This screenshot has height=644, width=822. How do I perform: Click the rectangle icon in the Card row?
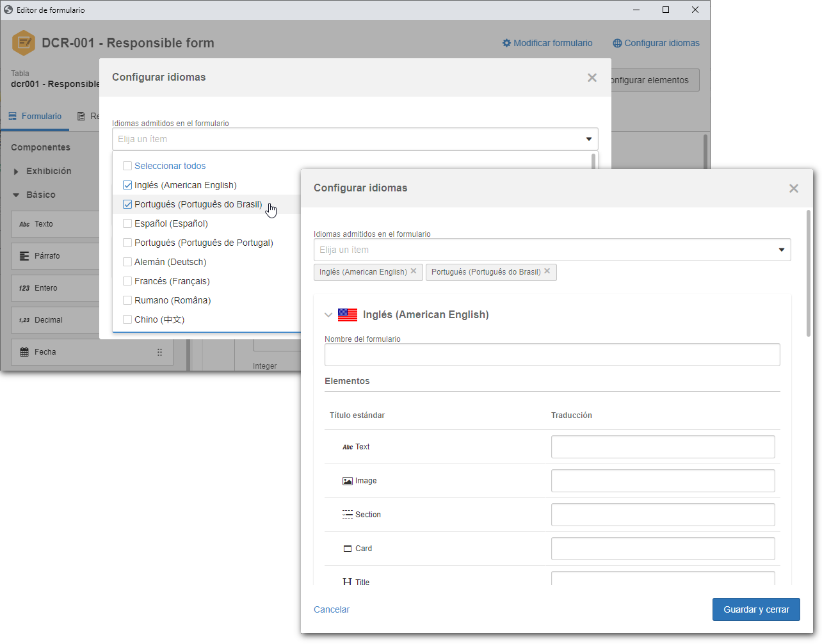348,549
